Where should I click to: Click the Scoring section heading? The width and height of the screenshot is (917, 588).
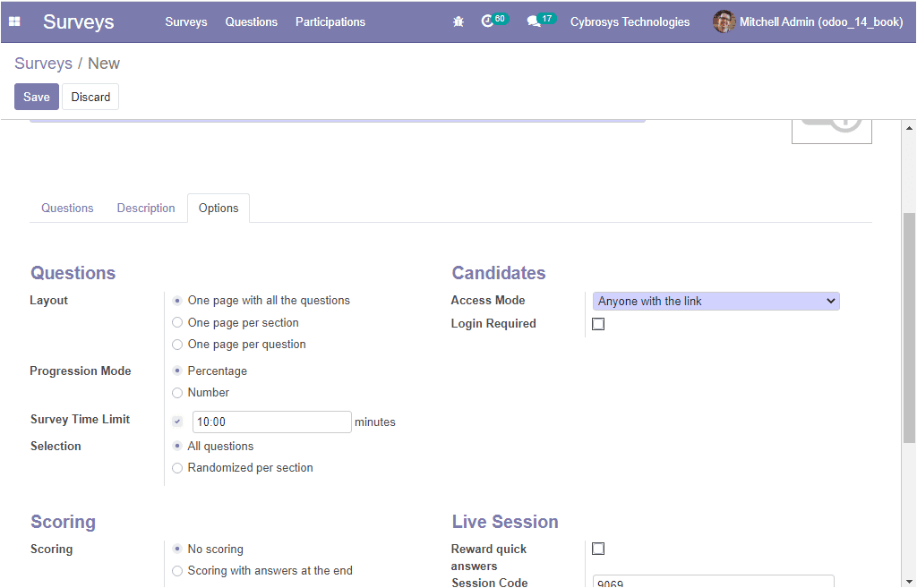click(64, 522)
